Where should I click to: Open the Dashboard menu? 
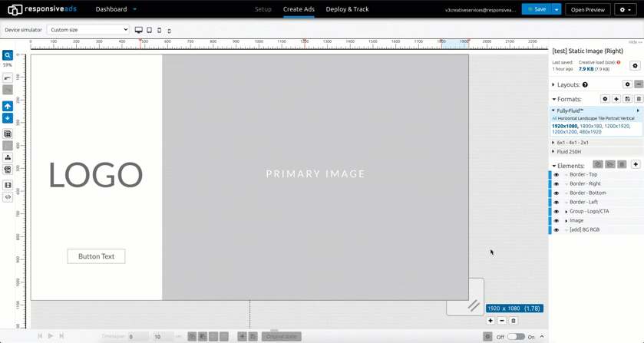111,9
